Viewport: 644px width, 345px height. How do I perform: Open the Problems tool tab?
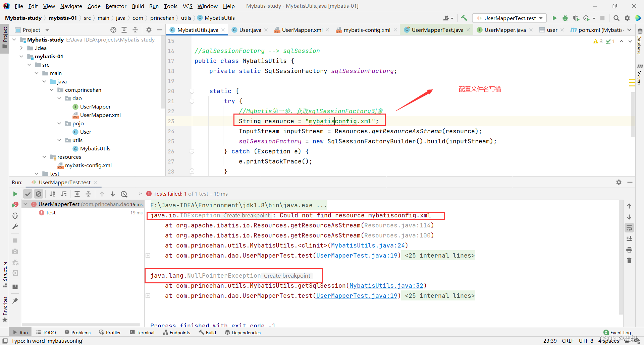tap(77, 333)
